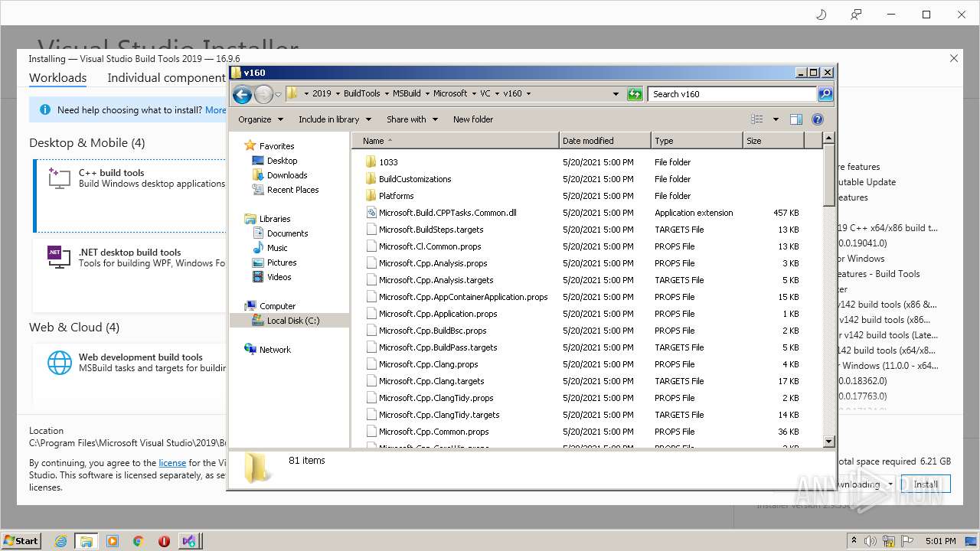Toggle the preview pane icon
980x551 pixels.
[796, 119]
